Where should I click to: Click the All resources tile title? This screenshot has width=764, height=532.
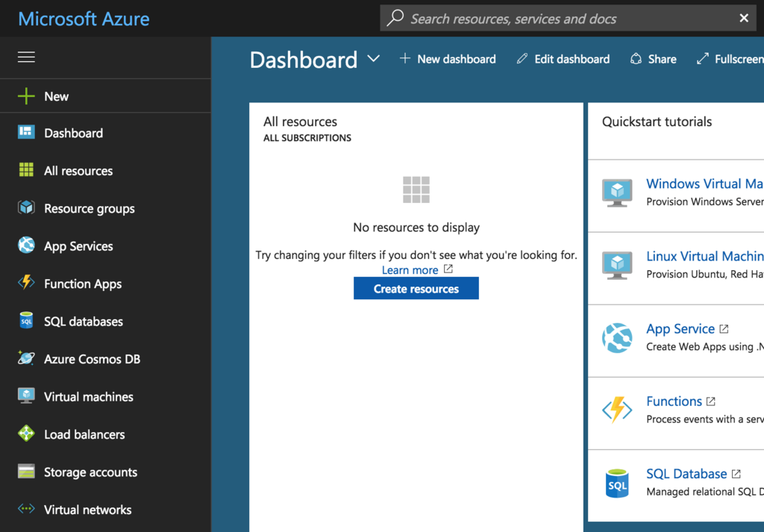tap(300, 122)
